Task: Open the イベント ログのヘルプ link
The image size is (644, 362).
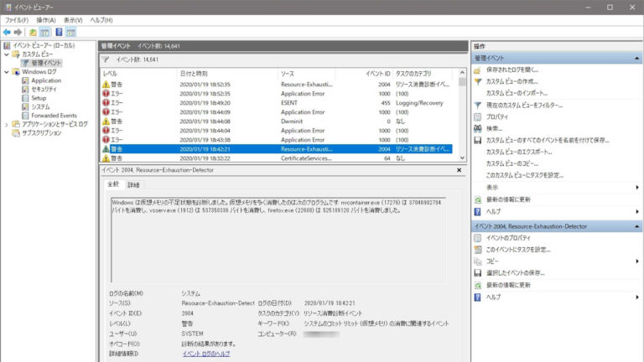Action: (206, 354)
